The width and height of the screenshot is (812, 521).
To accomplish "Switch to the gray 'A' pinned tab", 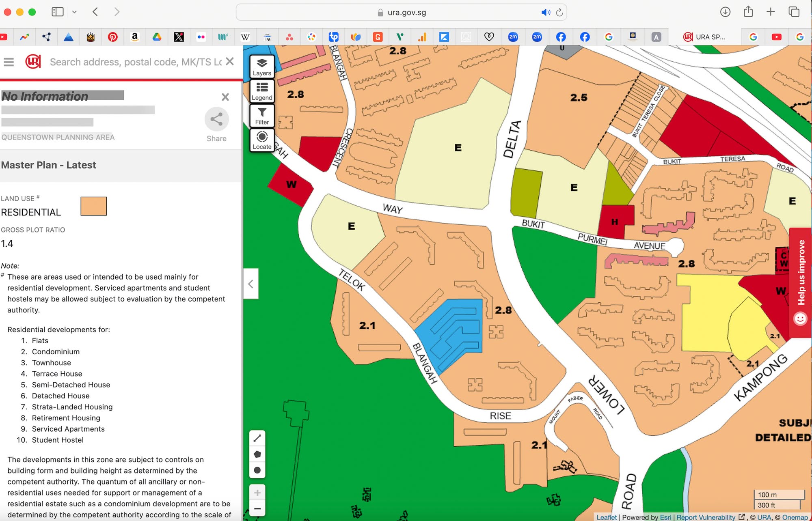I will 656,37.
